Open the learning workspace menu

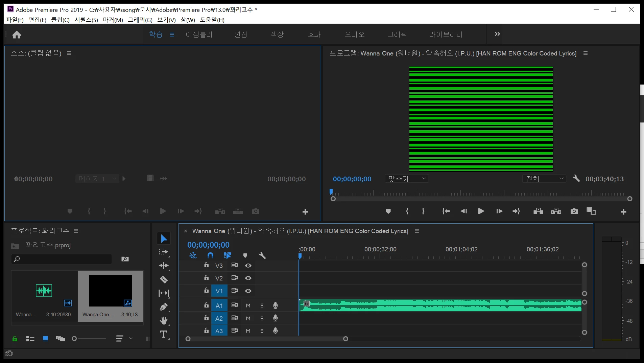click(172, 35)
